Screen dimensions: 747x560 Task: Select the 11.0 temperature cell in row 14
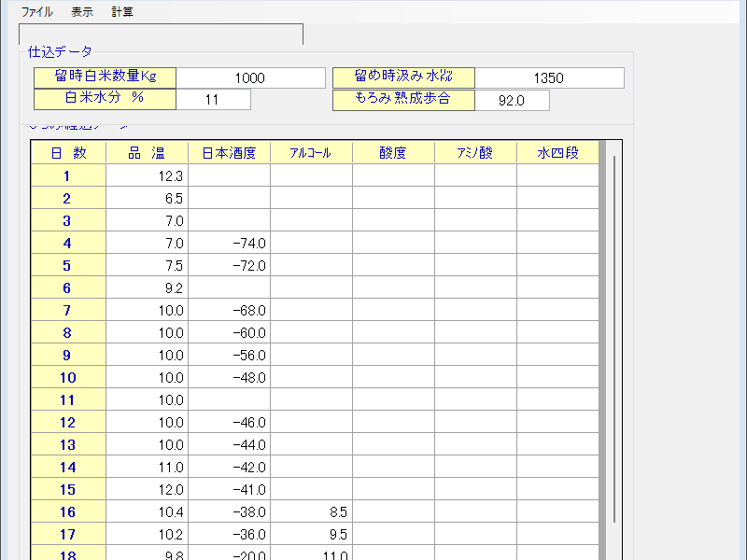(148, 467)
